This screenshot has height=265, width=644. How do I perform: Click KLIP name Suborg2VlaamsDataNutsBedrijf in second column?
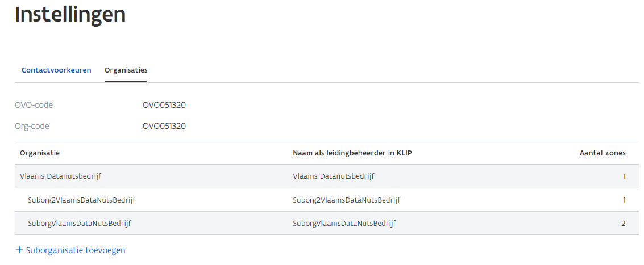point(346,200)
